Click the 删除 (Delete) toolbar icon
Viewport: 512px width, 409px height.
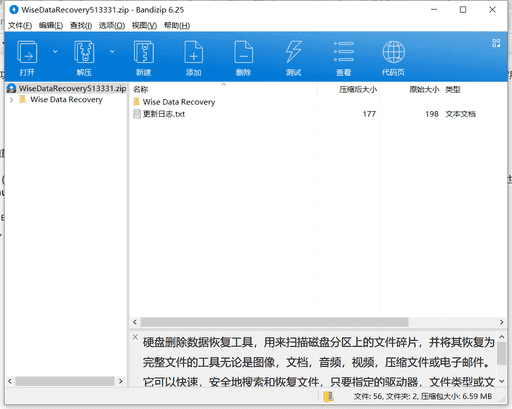click(243, 52)
